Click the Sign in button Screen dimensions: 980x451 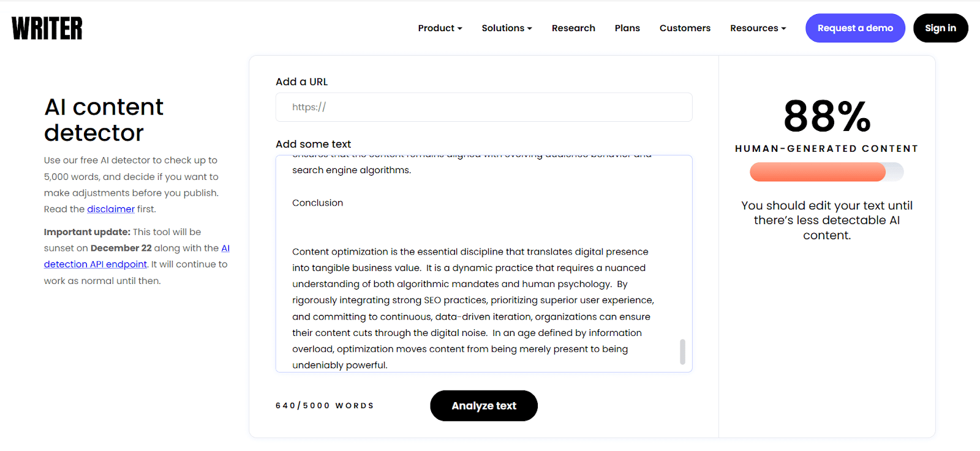940,28
